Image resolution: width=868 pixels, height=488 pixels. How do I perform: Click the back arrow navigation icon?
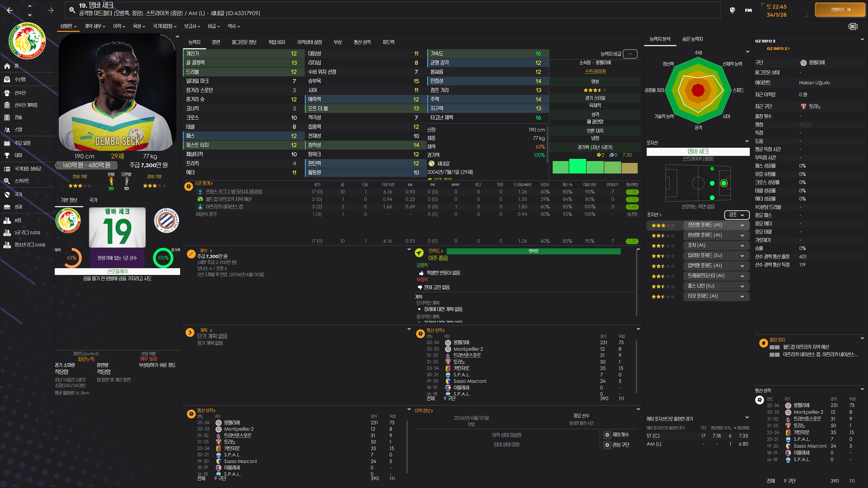click(x=10, y=10)
